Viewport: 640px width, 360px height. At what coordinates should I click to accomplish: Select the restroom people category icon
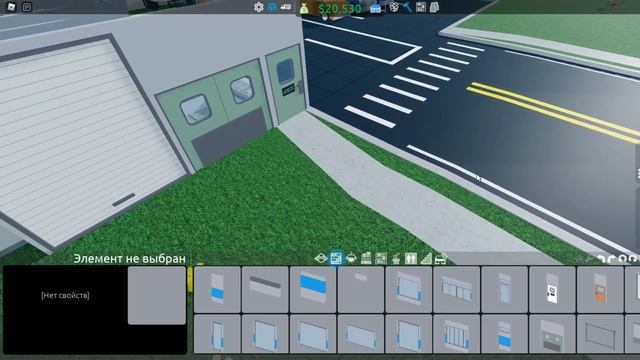(x=411, y=258)
